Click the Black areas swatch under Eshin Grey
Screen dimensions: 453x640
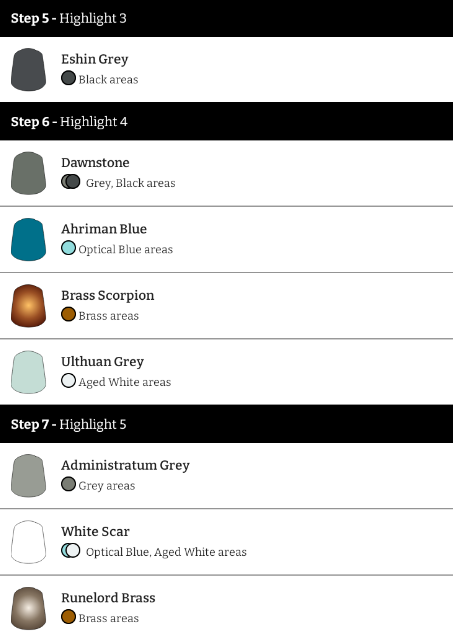(x=68, y=78)
